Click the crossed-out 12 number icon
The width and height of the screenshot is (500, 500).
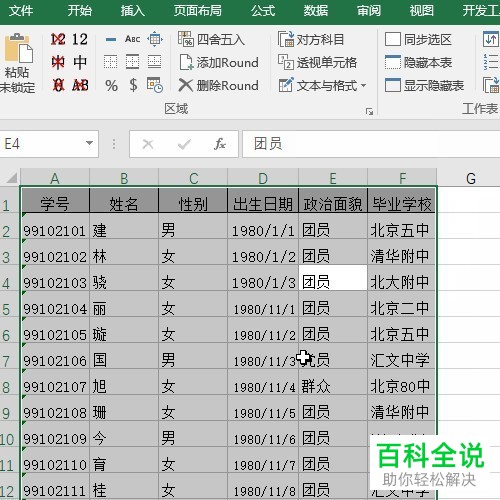58,39
